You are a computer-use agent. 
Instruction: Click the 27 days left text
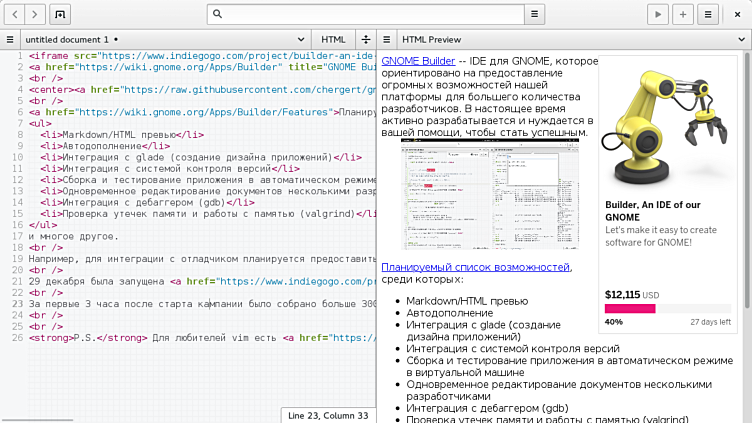pyautogui.click(x=710, y=322)
